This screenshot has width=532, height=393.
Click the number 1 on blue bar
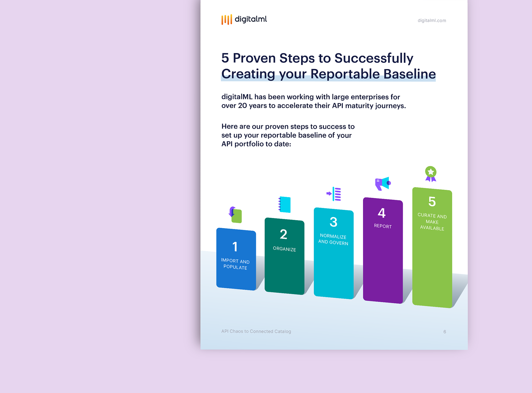[235, 246]
